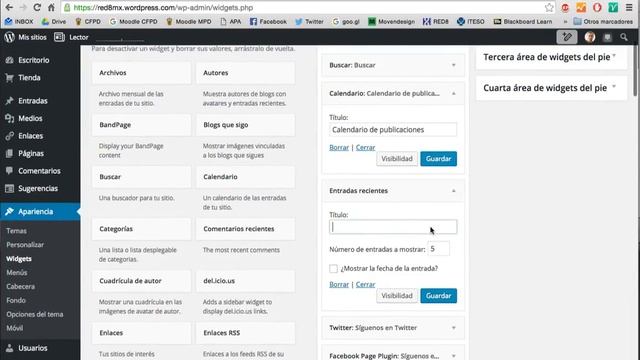Expand the Twitter widget arrow
The height and width of the screenshot is (360, 640).
click(x=453, y=328)
